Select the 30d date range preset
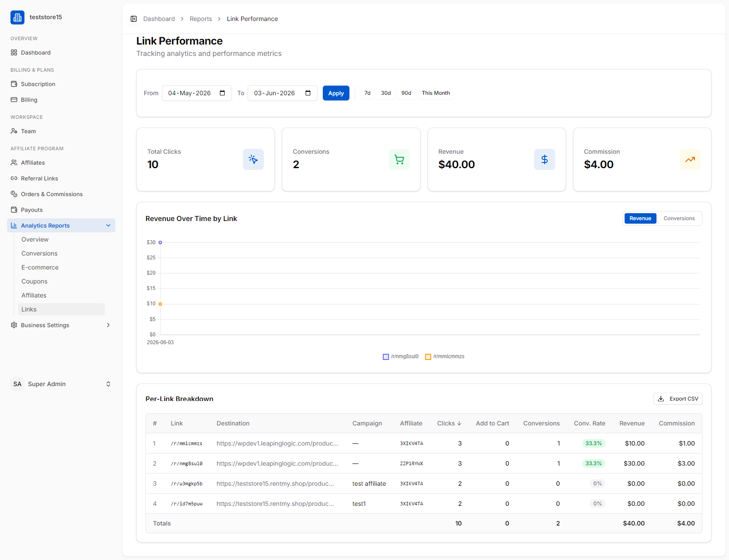Viewport: 729px width, 560px height. coord(386,93)
